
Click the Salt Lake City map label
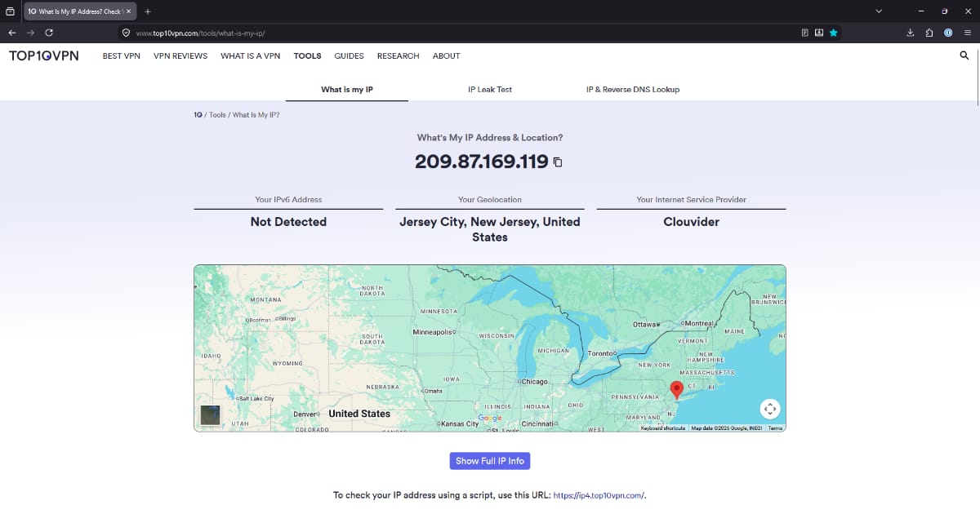point(256,398)
